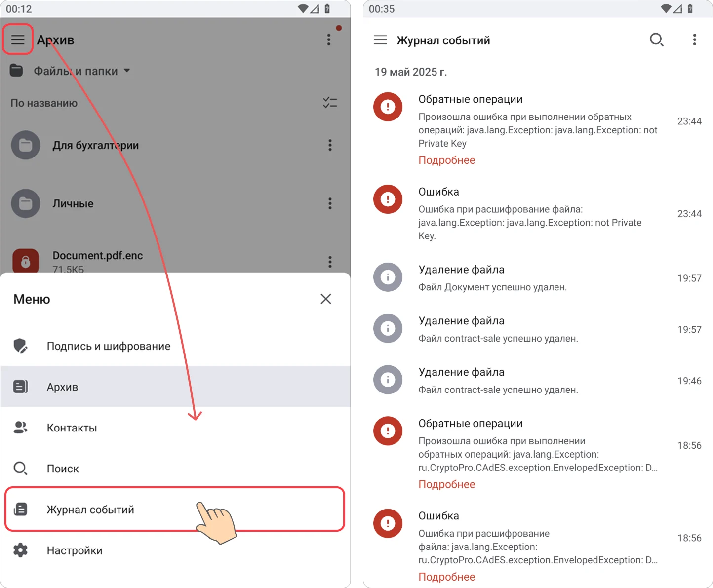Open options for Document.pdf.enc file

pyautogui.click(x=330, y=262)
